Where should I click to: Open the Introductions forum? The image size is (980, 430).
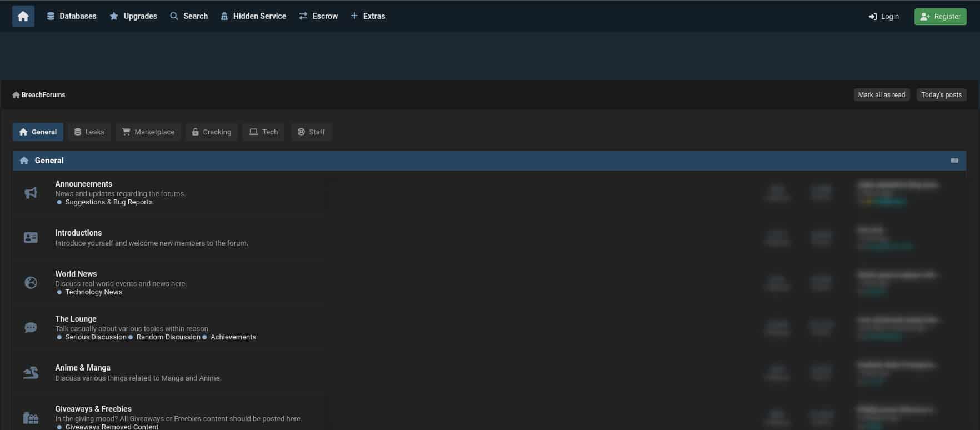click(x=78, y=233)
